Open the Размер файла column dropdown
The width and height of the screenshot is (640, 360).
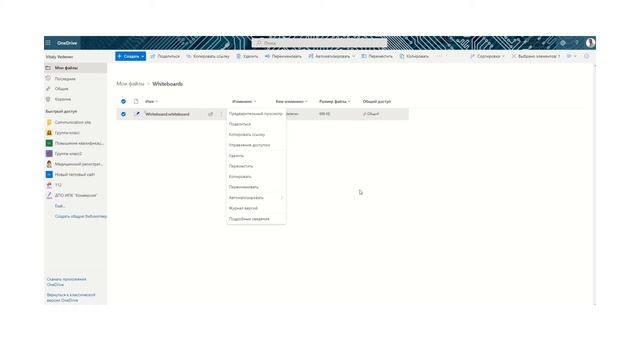335,101
